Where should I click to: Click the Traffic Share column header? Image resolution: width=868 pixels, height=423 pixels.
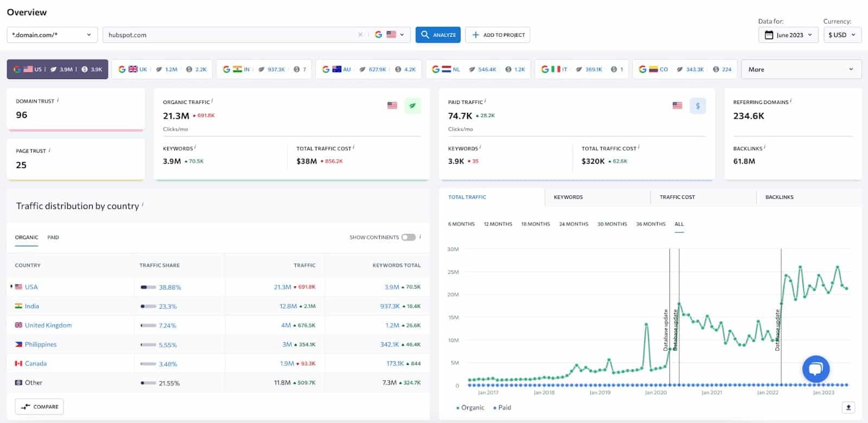[159, 265]
